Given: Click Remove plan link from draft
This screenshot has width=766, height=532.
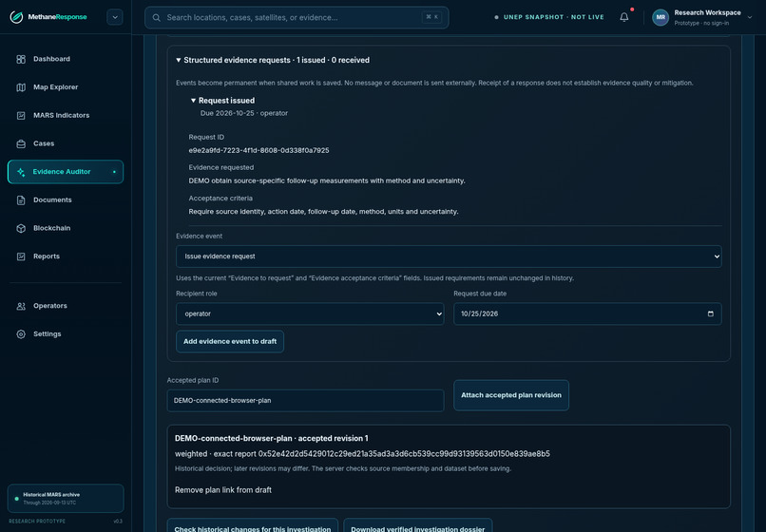Looking at the screenshot, I should [x=223, y=490].
